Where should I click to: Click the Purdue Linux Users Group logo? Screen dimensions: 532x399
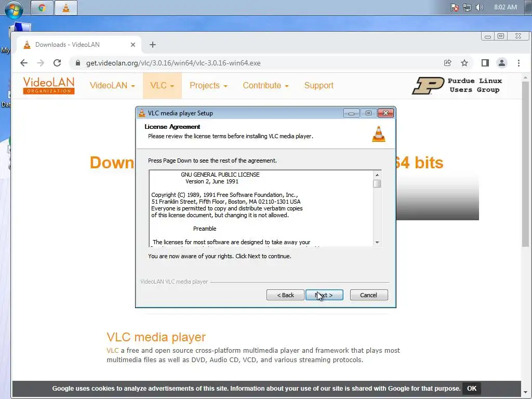point(457,86)
